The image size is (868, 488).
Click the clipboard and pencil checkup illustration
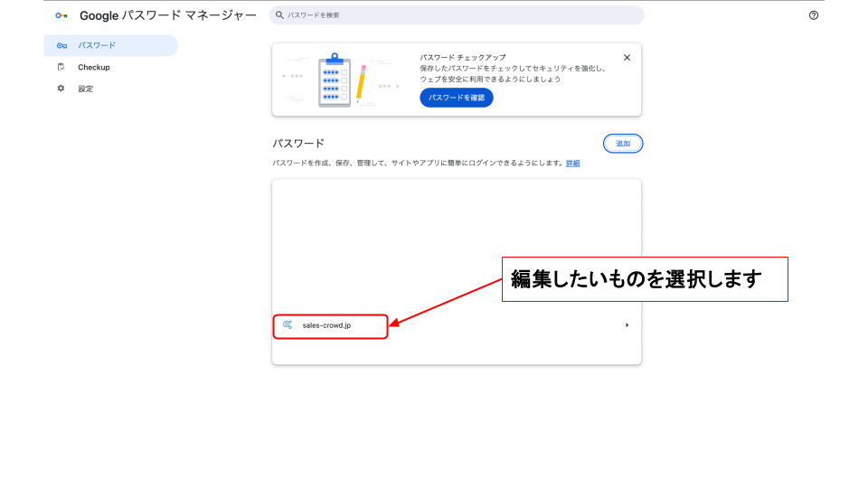coord(342,80)
